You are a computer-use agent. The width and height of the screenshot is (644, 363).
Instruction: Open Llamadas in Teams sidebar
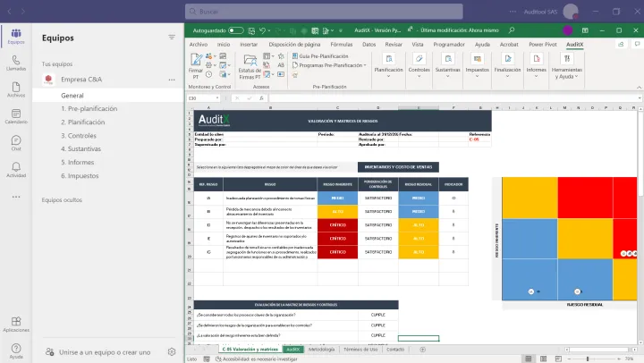[x=16, y=63]
